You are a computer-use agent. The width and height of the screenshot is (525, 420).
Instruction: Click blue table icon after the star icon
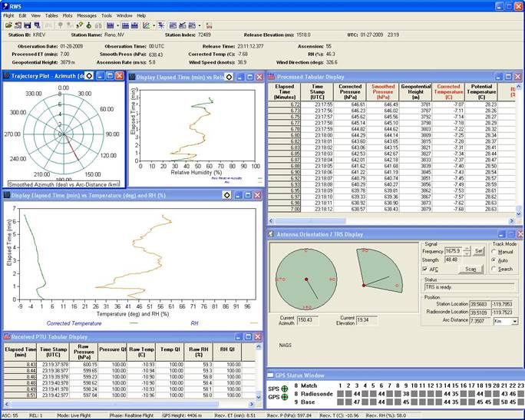(x=173, y=25)
